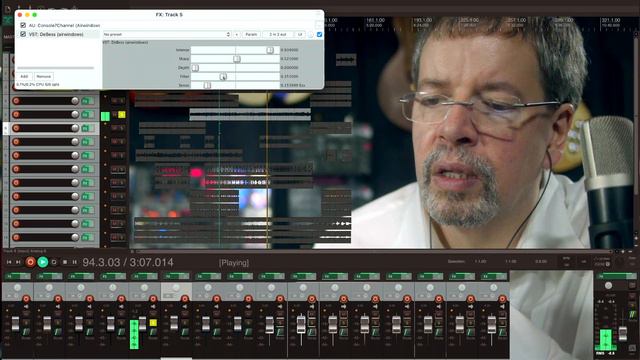The image size is (640, 360).
Task: Click the FX: Track 5 window title bar
Action: 169,14
